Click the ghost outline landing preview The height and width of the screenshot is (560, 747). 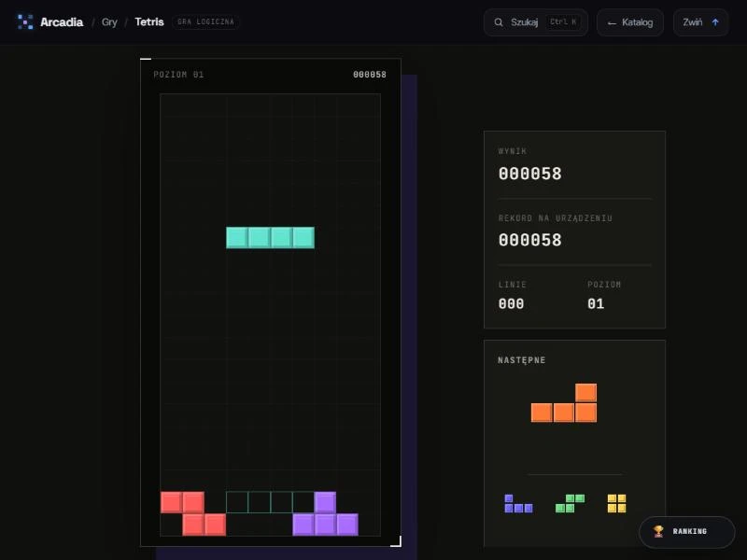(x=270, y=502)
